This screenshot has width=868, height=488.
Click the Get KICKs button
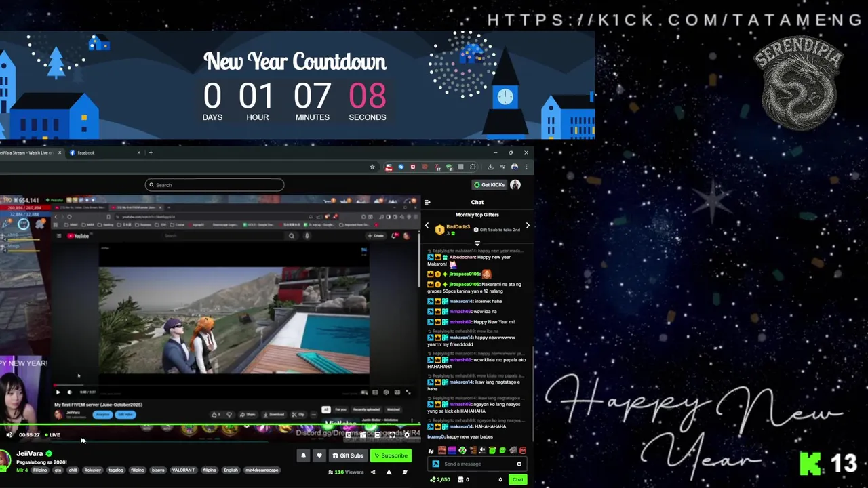click(x=489, y=185)
